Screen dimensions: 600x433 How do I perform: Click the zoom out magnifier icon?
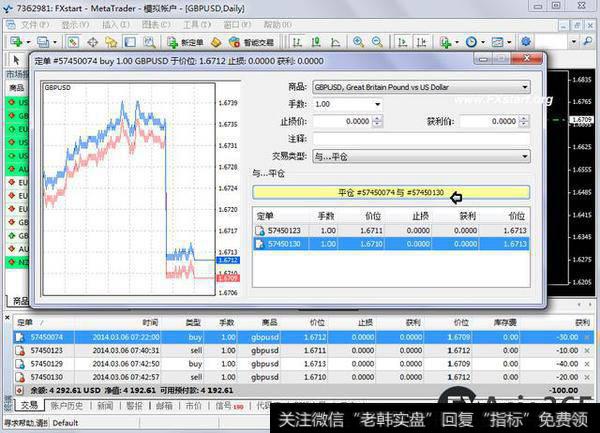pos(377,42)
